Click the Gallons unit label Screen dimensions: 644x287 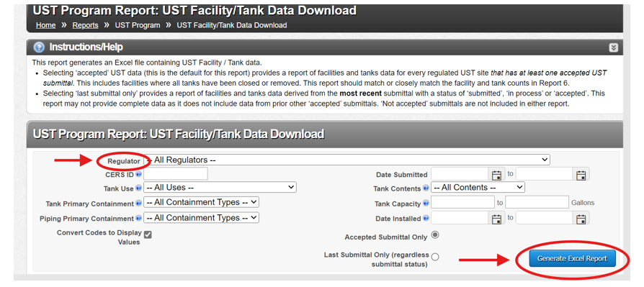point(583,203)
